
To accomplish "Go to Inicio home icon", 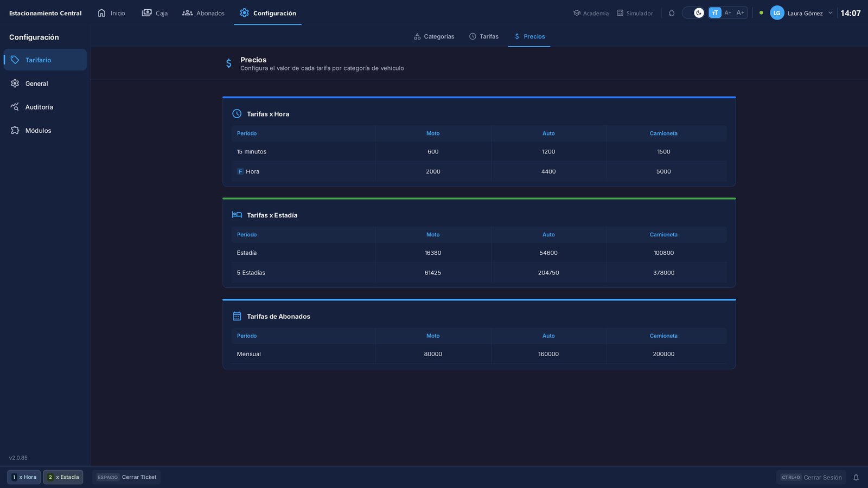I will [101, 12].
